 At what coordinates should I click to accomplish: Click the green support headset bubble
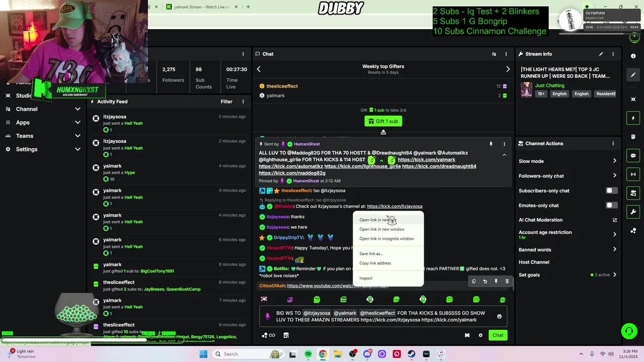[x=629, y=331]
